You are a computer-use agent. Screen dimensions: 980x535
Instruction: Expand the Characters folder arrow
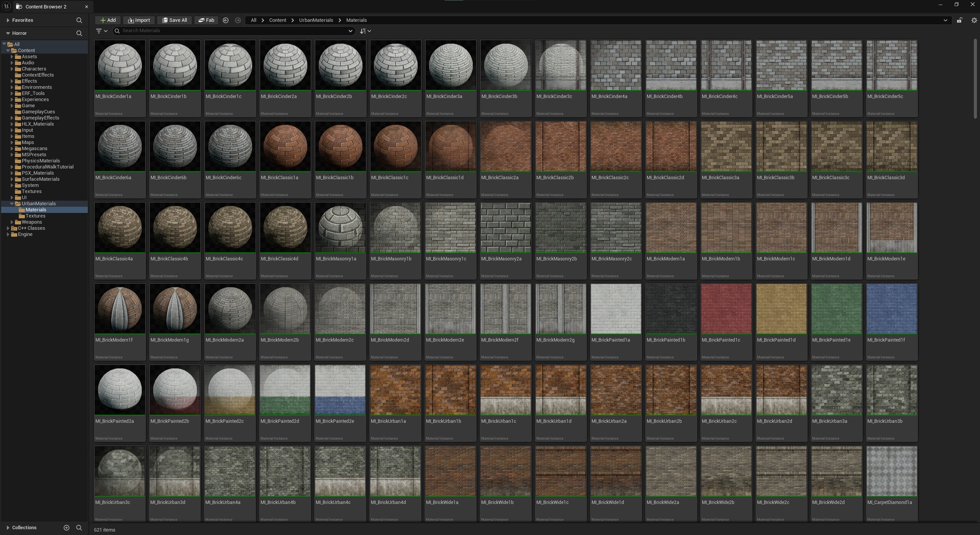(12, 69)
